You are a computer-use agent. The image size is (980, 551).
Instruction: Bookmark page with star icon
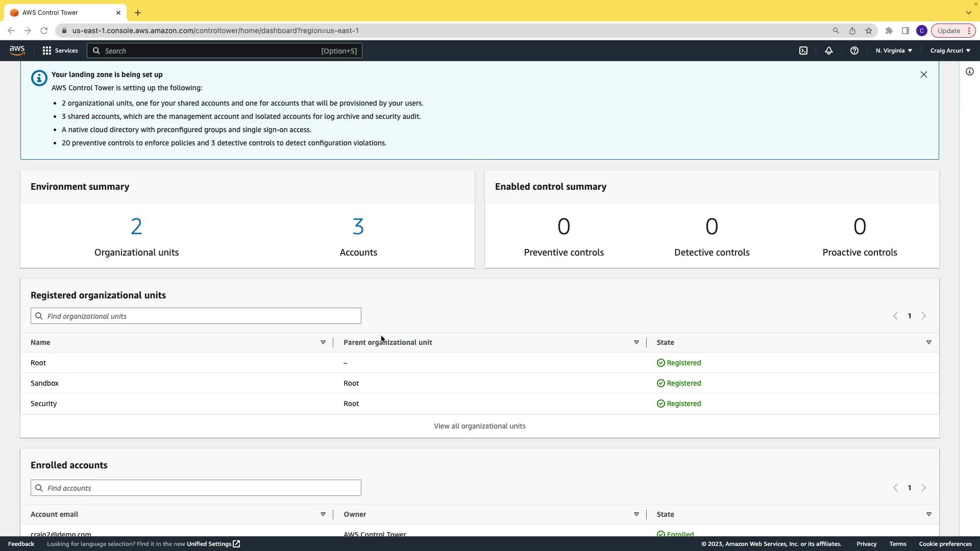pyautogui.click(x=869, y=31)
